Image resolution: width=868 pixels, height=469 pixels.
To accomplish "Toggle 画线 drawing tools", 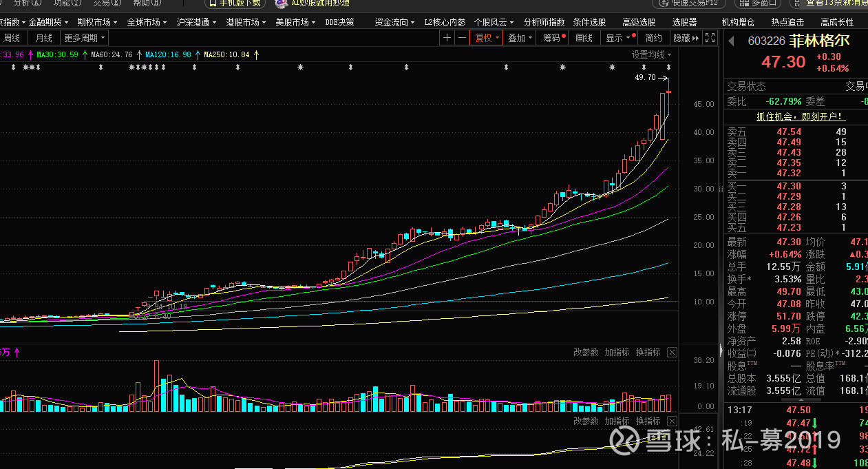I will (x=584, y=38).
